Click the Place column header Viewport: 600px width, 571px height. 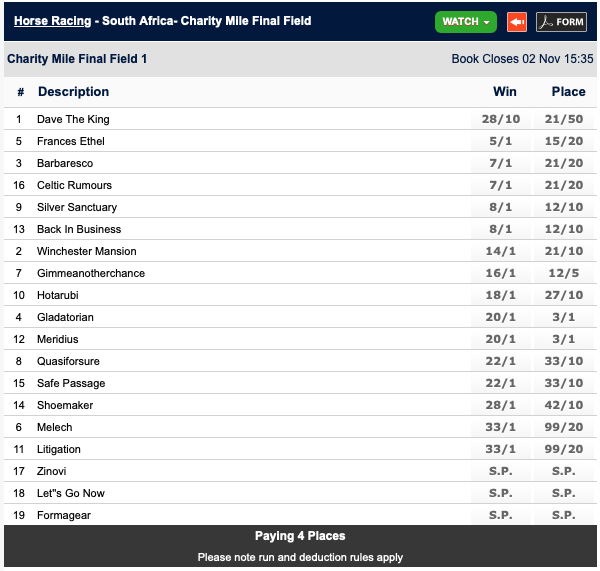click(x=568, y=92)
